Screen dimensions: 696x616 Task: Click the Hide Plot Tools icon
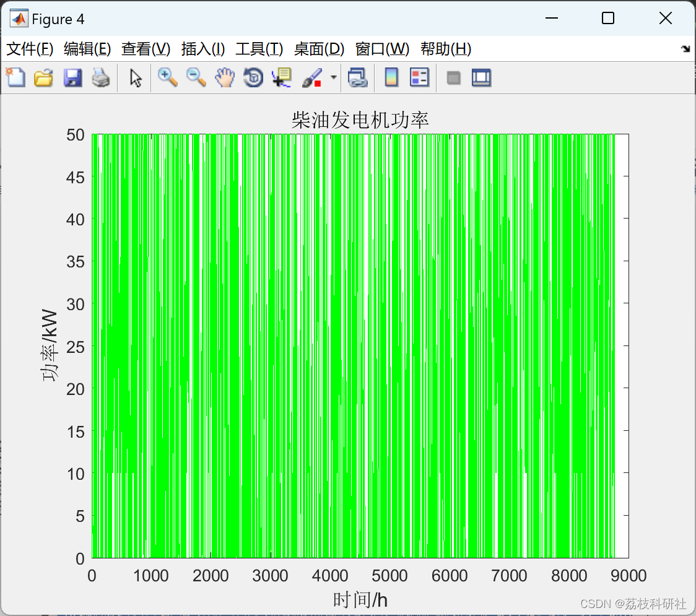(453, 78)
